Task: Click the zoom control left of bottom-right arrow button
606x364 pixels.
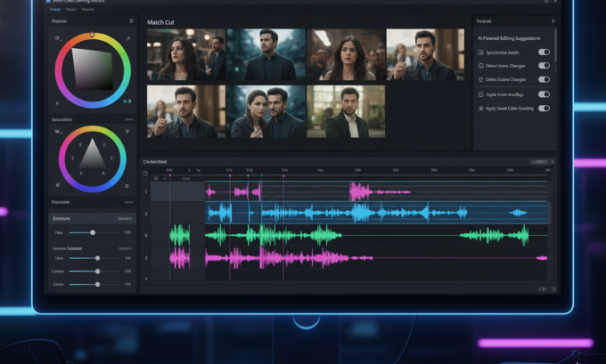Action: [543, 288]
